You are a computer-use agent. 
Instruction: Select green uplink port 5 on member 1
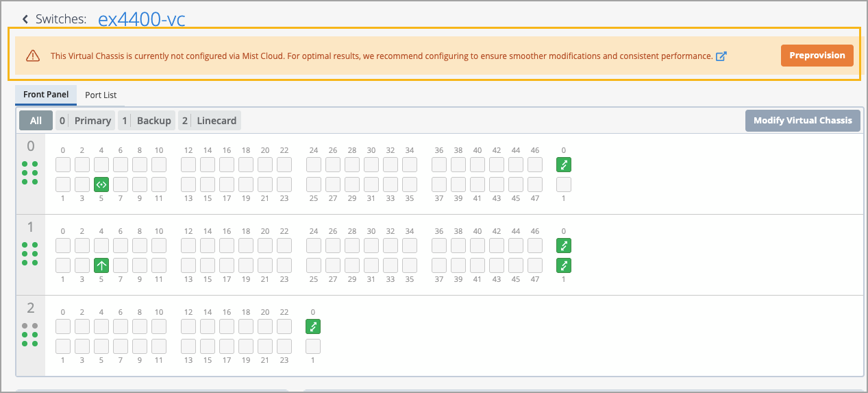(x=101, y=265)
